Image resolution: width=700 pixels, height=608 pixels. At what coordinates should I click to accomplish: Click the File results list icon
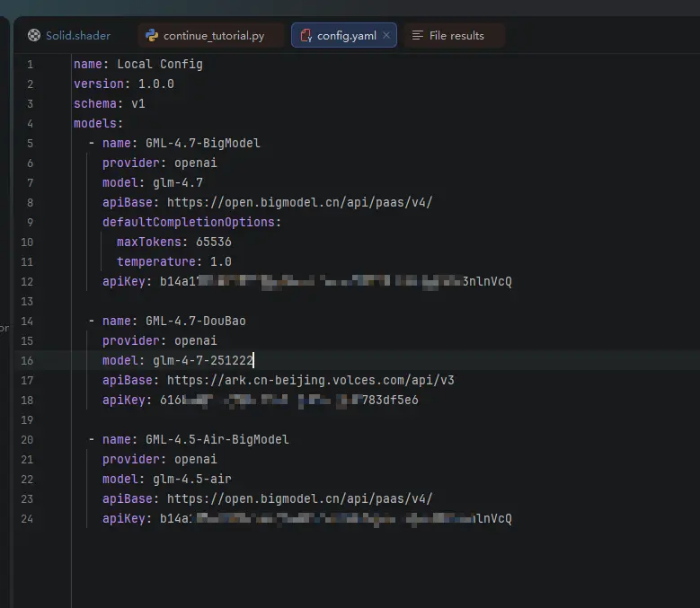pos(418,35)
